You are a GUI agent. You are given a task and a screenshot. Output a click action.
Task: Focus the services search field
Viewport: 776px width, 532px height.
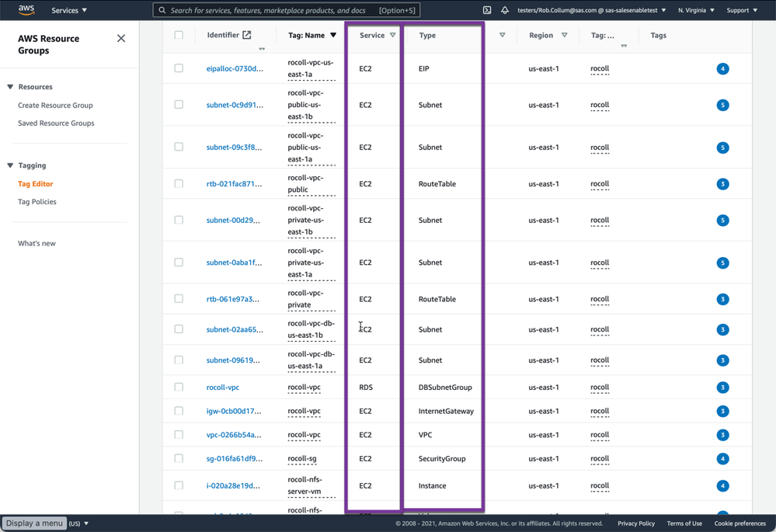287,10
